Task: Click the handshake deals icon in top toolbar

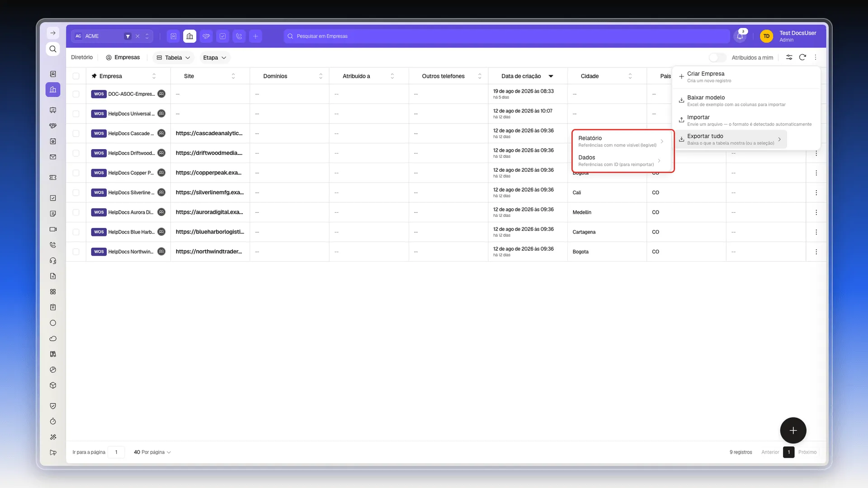Action: tap(206, 36)
